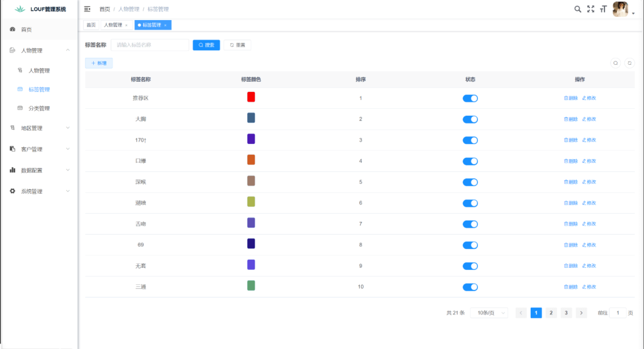Viewport: 644px width, 349px height.
Task: Refresh the table with the round refresh icon
Action: point(629,63)
